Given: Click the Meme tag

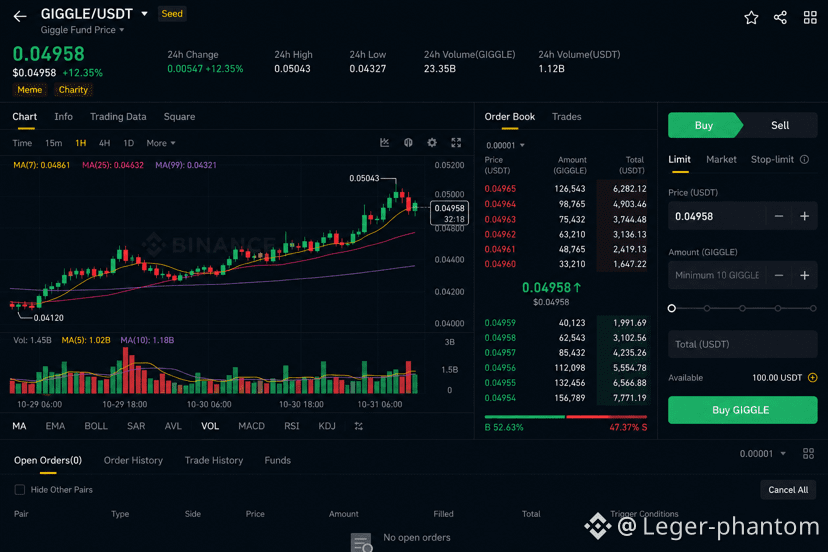Looking at the screenshot, I should pos(30,90).
